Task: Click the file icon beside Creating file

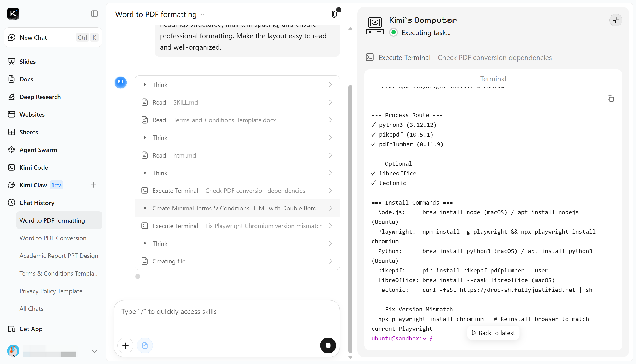Action: tap(145, 261)
